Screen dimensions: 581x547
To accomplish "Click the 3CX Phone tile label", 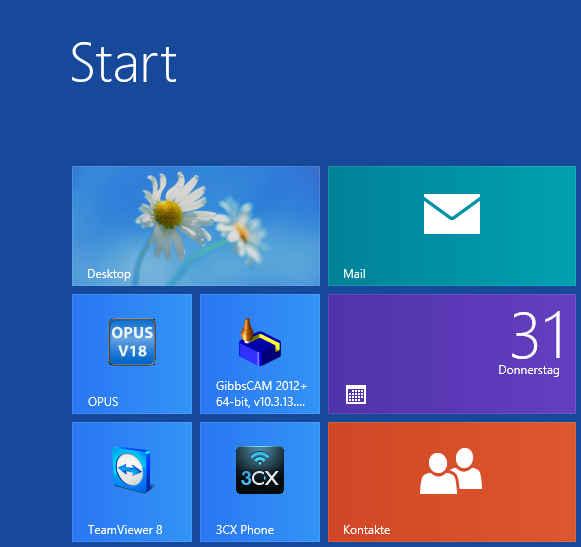I will 245,530.
